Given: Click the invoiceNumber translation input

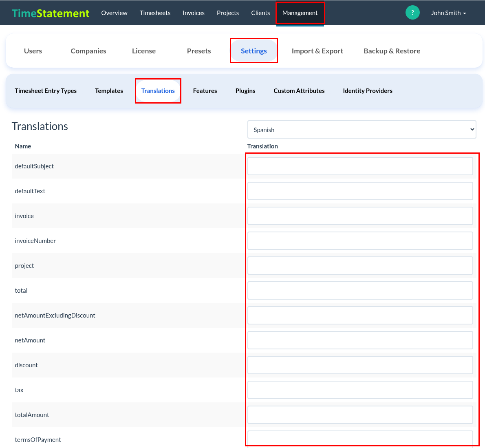Looking at the screenshot, I should 360,241.
